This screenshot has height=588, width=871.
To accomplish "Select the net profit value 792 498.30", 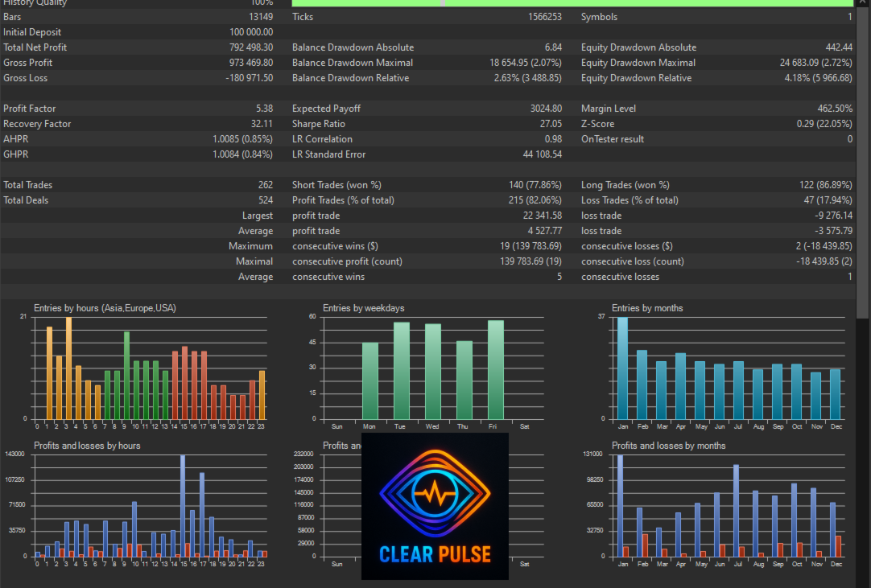I will (251, 47).
